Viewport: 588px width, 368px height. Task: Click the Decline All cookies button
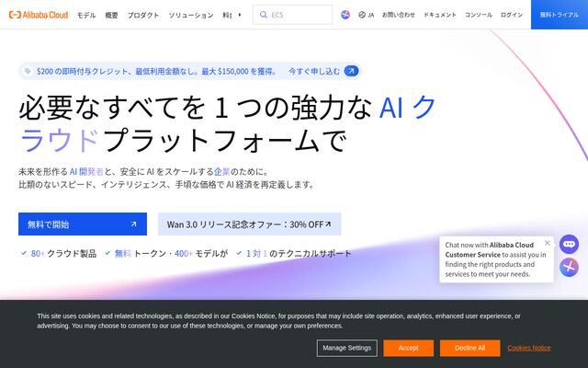tap(469, 348)
